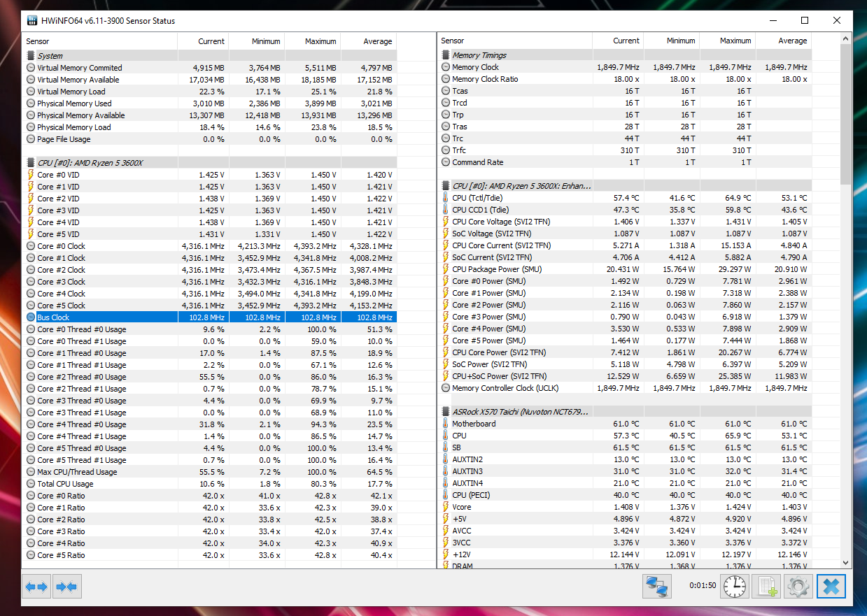The image size is (867, 616).
Task: Click the right pane scrollbar down arrow
Action: click(846, 561)
